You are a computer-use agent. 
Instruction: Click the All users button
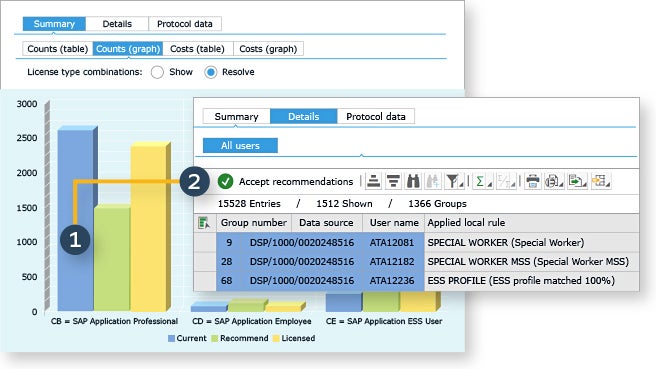coord(240,146)
